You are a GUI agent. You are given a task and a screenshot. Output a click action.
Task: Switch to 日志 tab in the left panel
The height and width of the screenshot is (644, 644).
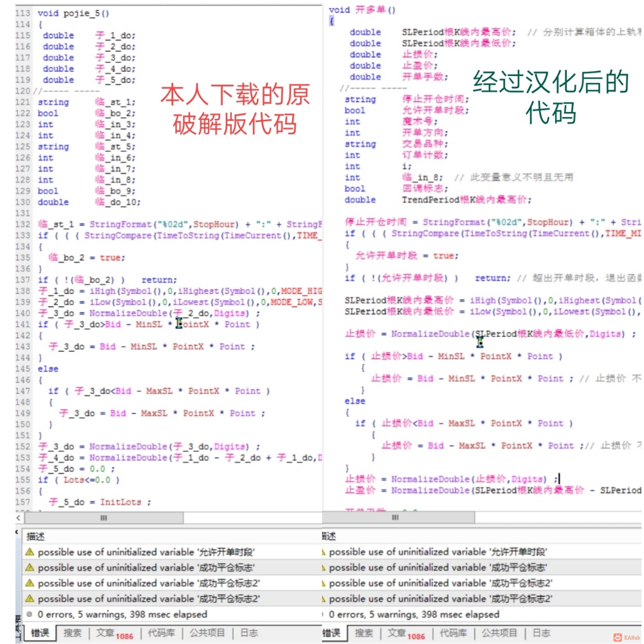tap(249, 633)
